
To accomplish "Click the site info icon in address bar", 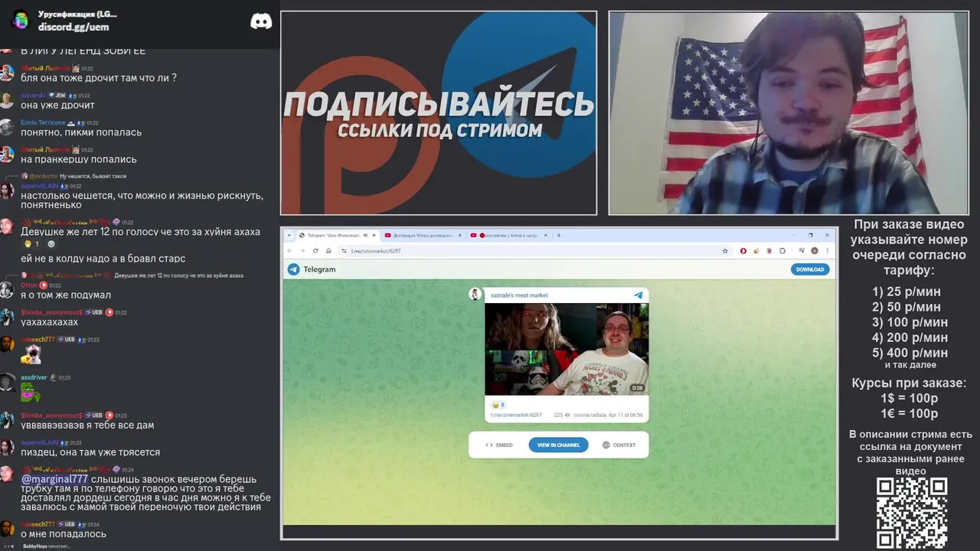I will tap(344, 251).
